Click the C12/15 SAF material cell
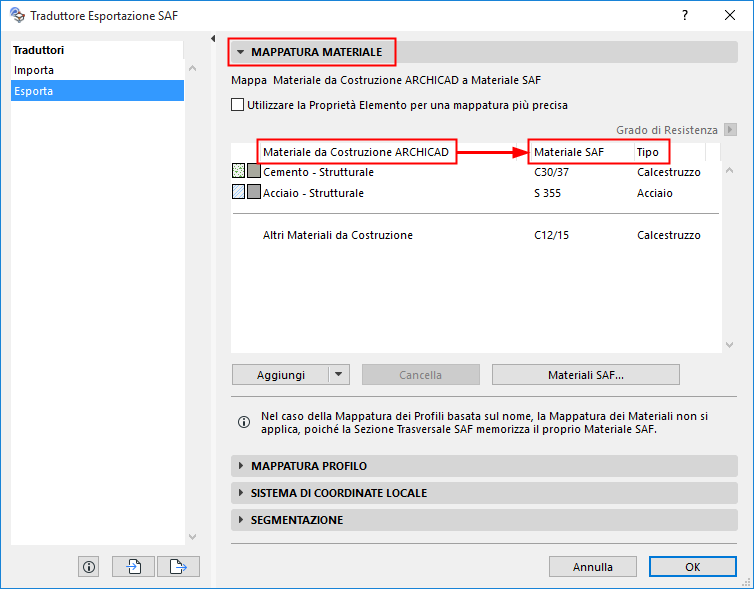 point(552,235)
